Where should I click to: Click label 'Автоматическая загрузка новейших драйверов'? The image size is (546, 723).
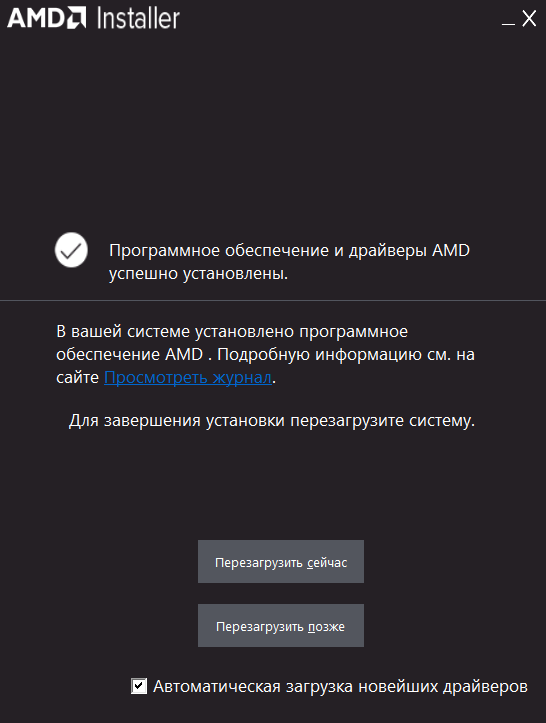click(340, 687)
